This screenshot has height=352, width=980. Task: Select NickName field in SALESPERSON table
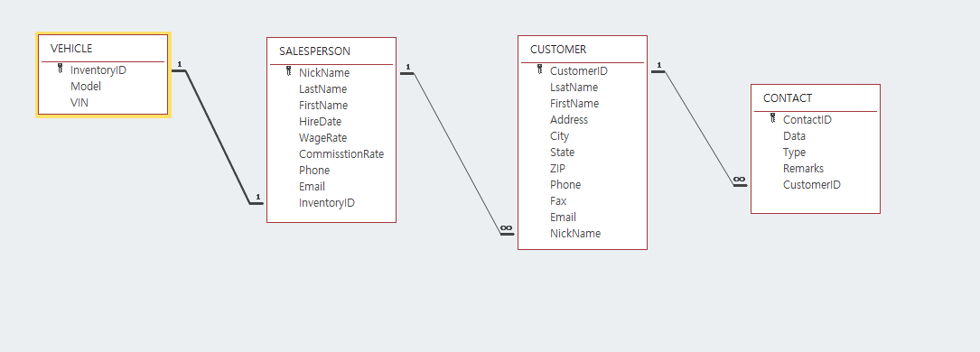pos(324,73)
